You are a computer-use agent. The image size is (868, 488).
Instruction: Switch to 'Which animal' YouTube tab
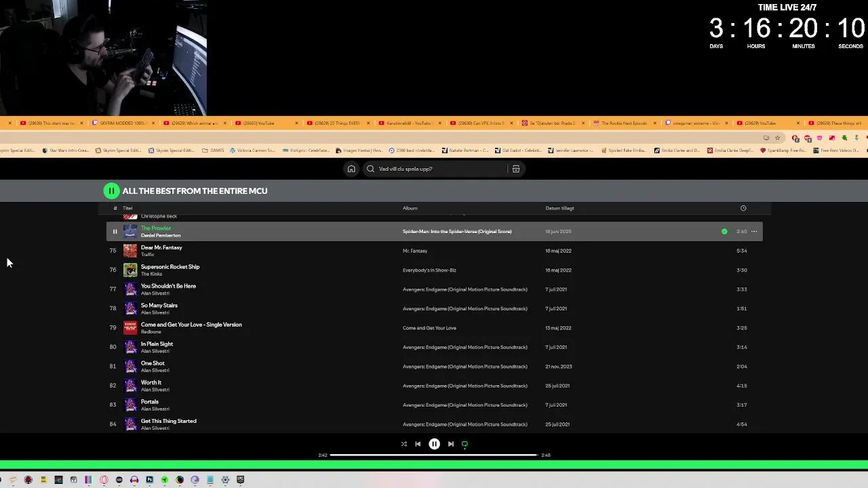[194, 123]
